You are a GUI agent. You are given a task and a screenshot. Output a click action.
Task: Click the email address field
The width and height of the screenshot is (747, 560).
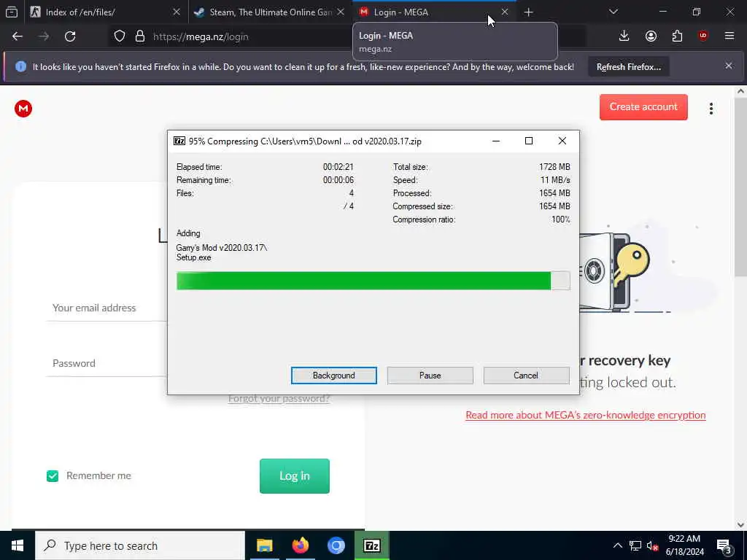(107, 308)
